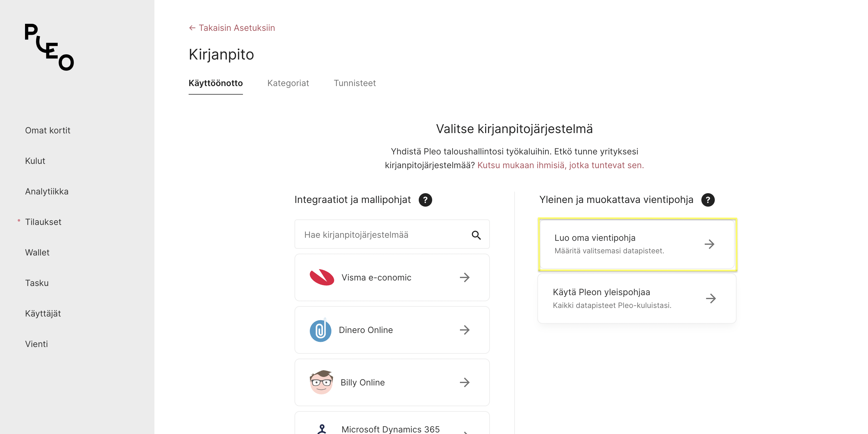This screenshot has width=868, height=434.
Task: Switch to the Tunnisteet tab
Action: click(x=354, y=83)
